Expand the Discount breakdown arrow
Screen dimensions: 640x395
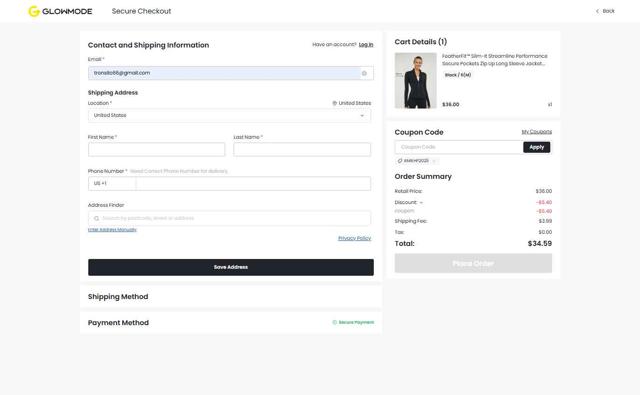pyautogui.click(x=421, y=203)
